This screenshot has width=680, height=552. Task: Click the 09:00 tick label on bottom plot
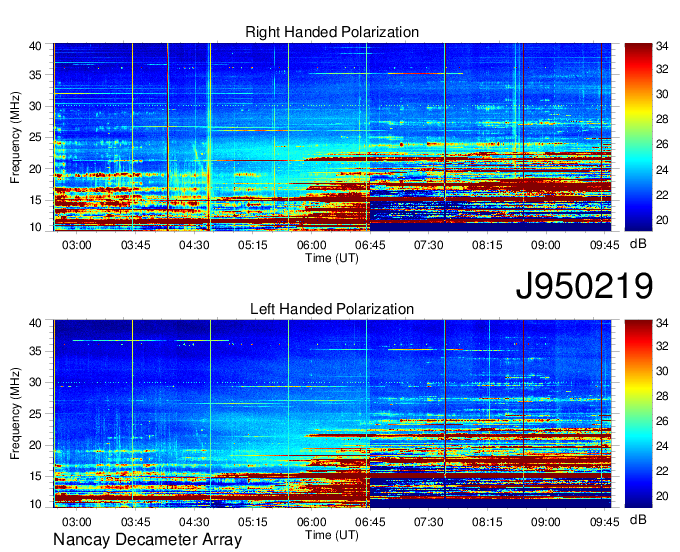pos(546,522)
